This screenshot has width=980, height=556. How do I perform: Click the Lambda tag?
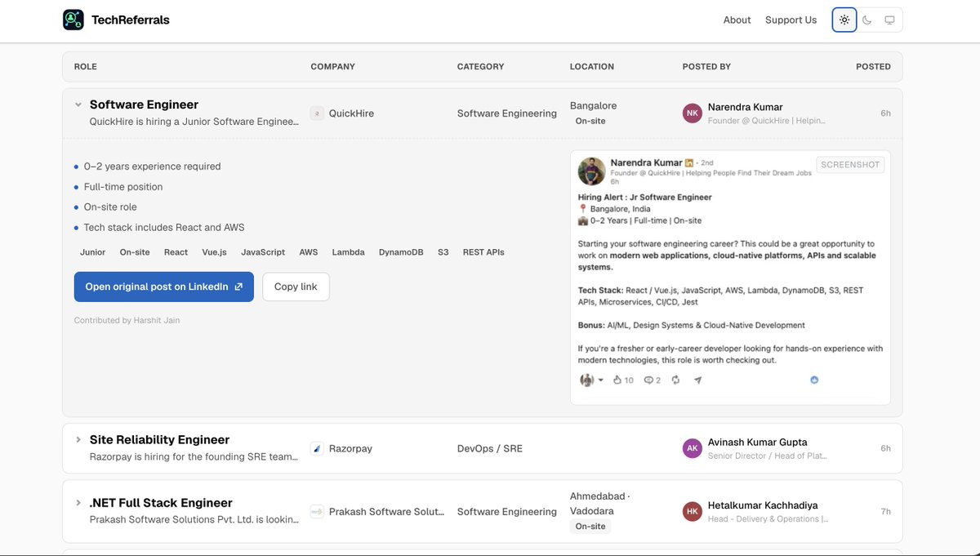click(x=349, y=252)
